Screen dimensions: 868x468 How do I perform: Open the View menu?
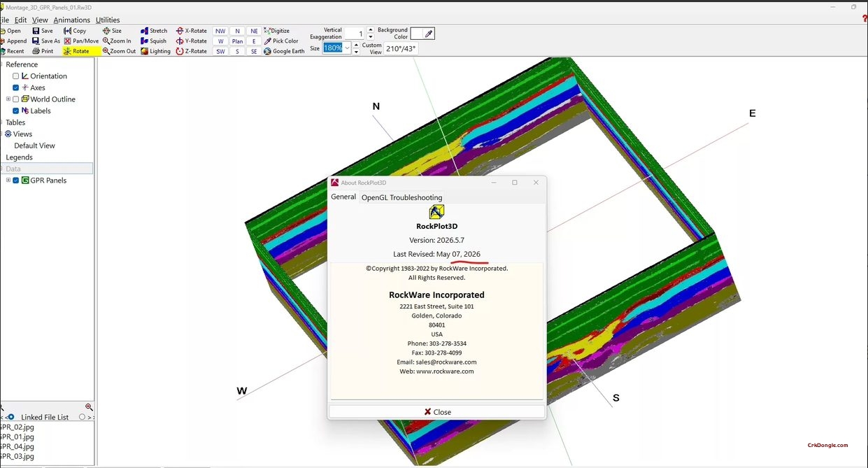point(40,20)
